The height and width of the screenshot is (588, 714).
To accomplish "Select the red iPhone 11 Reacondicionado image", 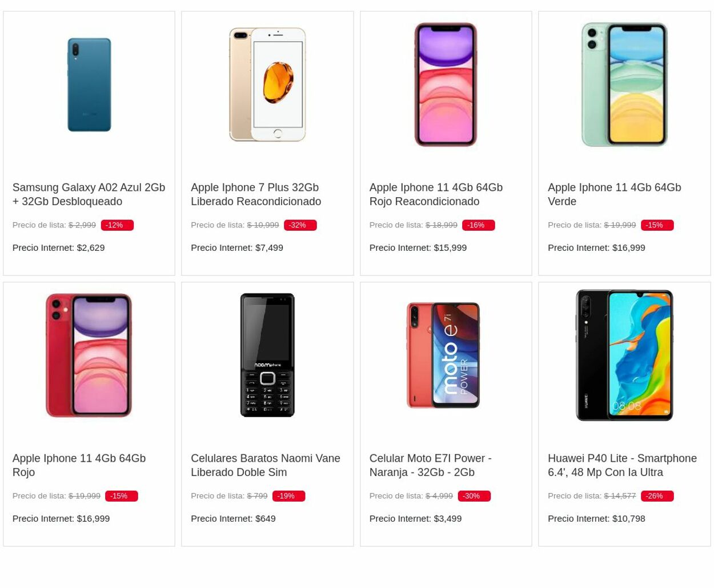I will [446, 84].
